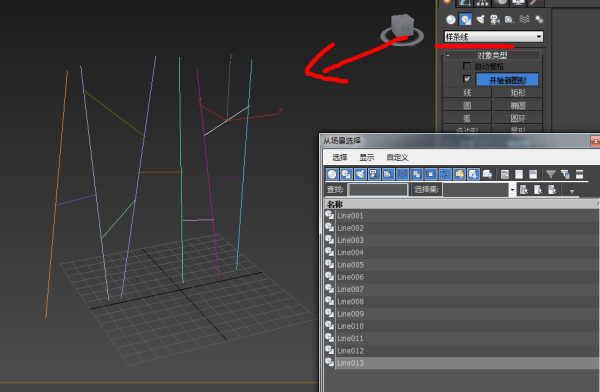The image size is (600, 392).
Task: Select Line008 in the scene list
Action: coord(462,301)
